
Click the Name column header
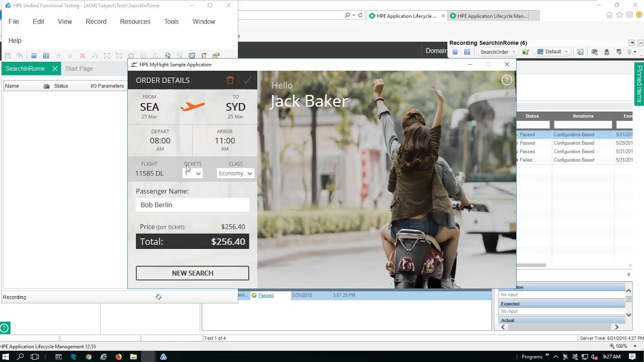click(x=12, y=86)
